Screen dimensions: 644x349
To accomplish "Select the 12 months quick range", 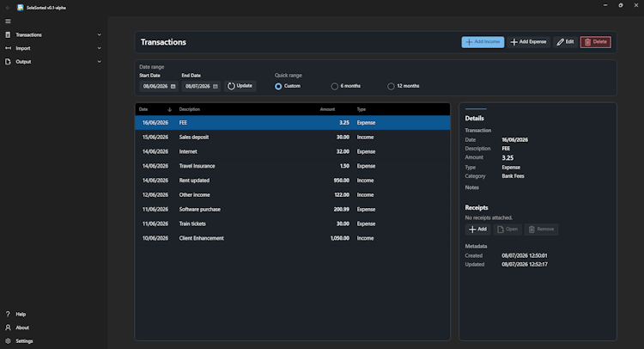I will click(x=391, y=86).
